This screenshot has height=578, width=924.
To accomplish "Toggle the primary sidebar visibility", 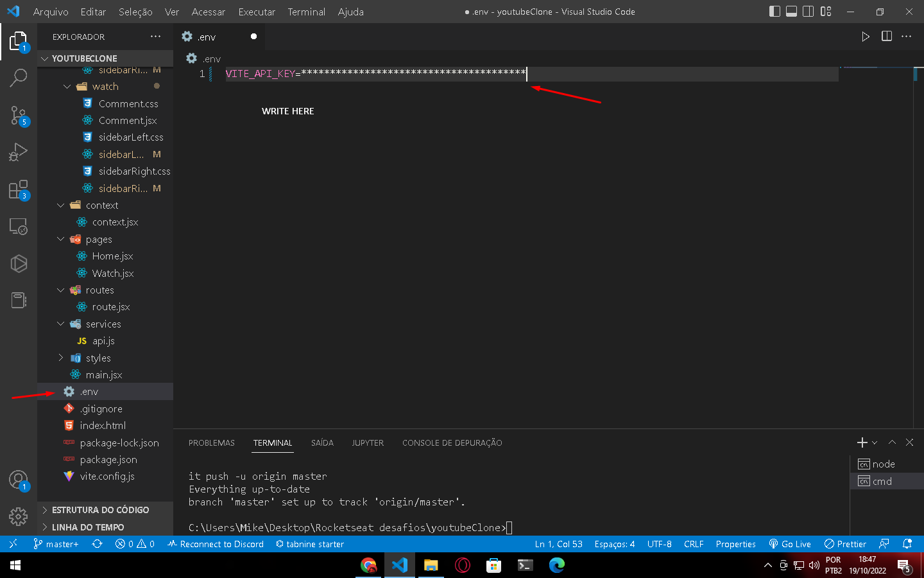I will pyautogui.click(x=774, y=12).
